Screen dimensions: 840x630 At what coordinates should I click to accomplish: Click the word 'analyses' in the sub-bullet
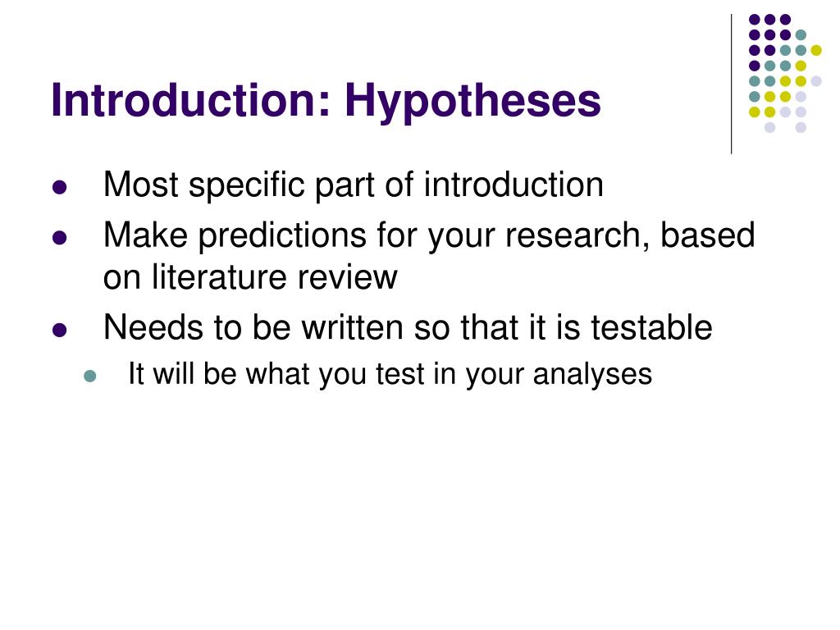(592, 375)
